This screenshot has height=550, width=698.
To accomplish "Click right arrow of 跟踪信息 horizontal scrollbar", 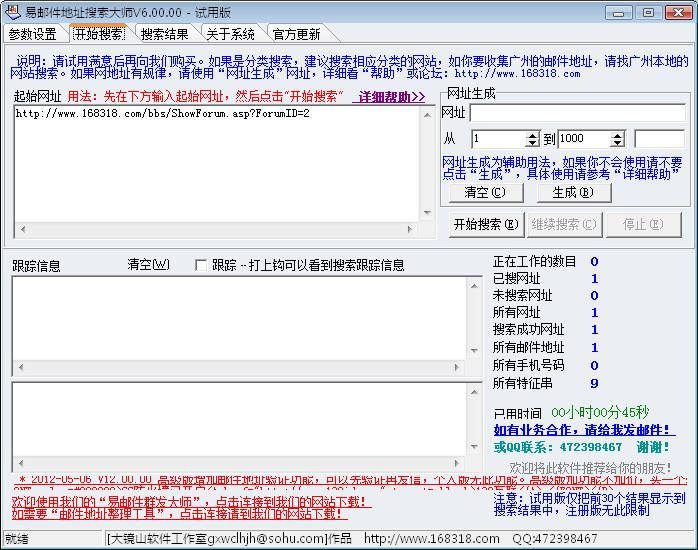I will tap(456, 368).
